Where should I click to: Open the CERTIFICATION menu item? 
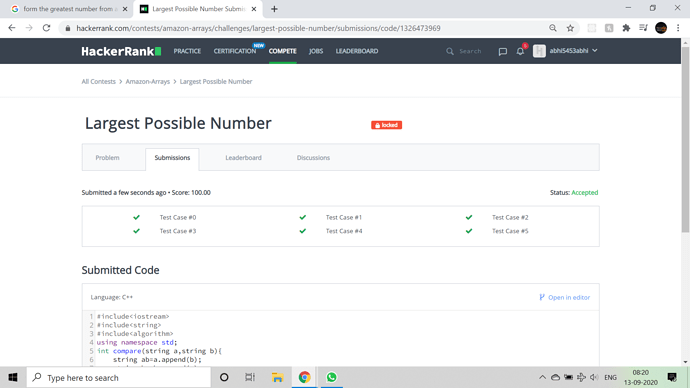point(235,51)
